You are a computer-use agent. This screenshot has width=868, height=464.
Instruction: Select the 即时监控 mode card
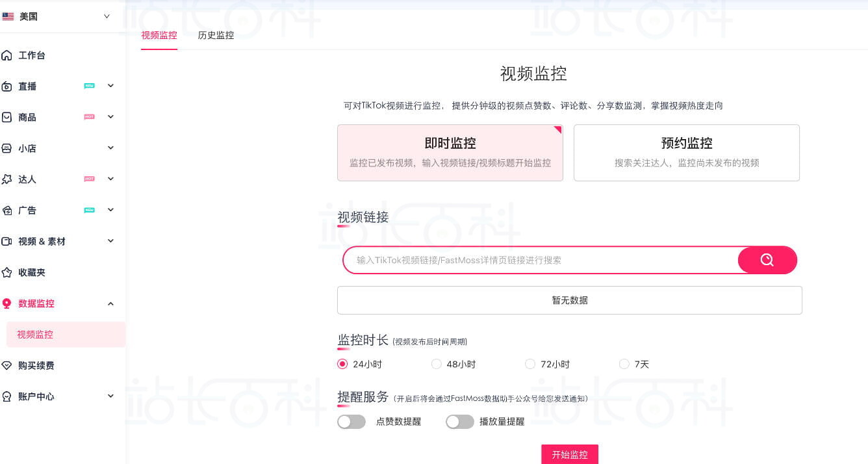tap(450, 153)
